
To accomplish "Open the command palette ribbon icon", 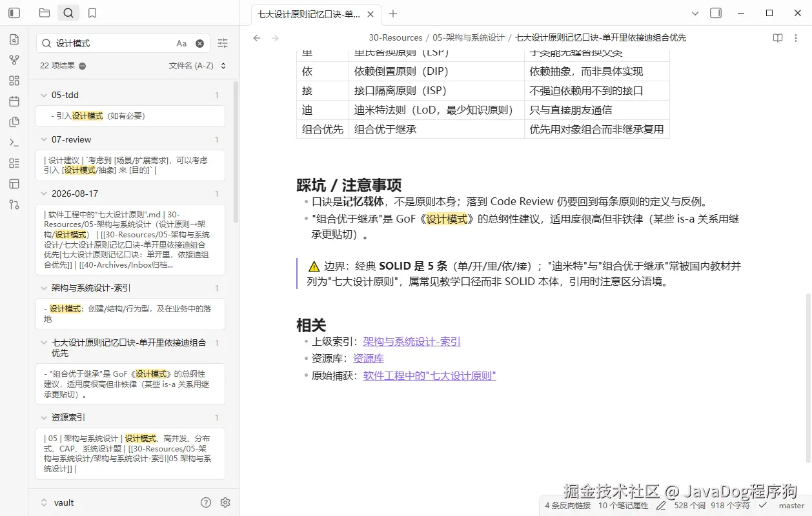I will click(x=14, y=143).
